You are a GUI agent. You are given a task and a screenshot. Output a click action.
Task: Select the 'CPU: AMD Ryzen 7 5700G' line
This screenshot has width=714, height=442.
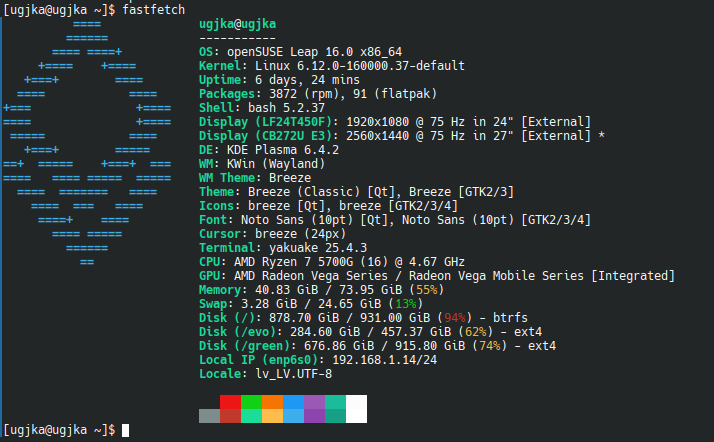point(332,262)
